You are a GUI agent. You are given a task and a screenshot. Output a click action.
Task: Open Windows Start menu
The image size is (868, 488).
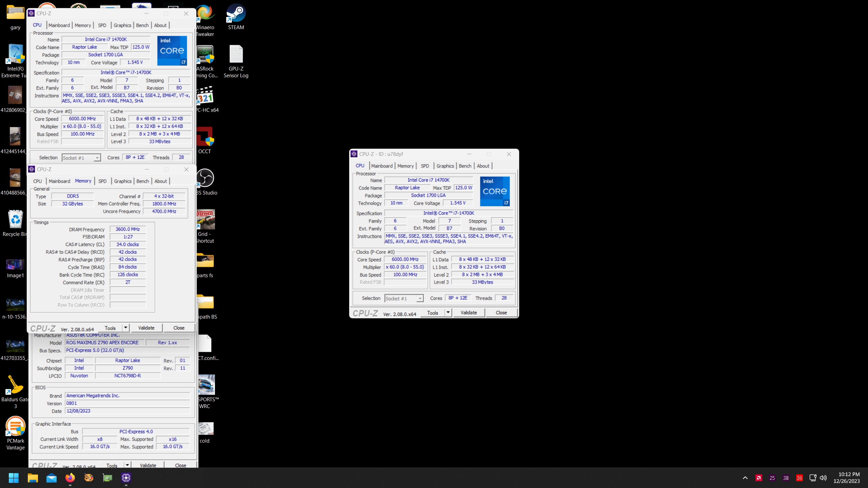(x=14, y=478)
